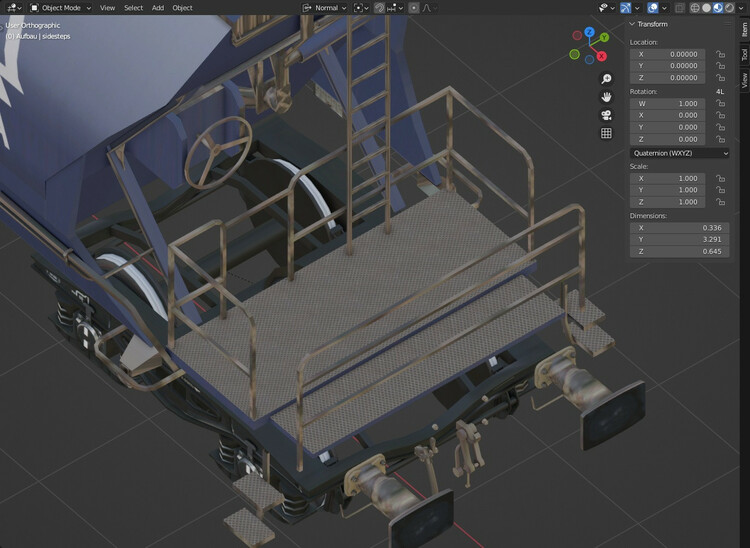Click the Dimensions Z field

tap(680, 251)
